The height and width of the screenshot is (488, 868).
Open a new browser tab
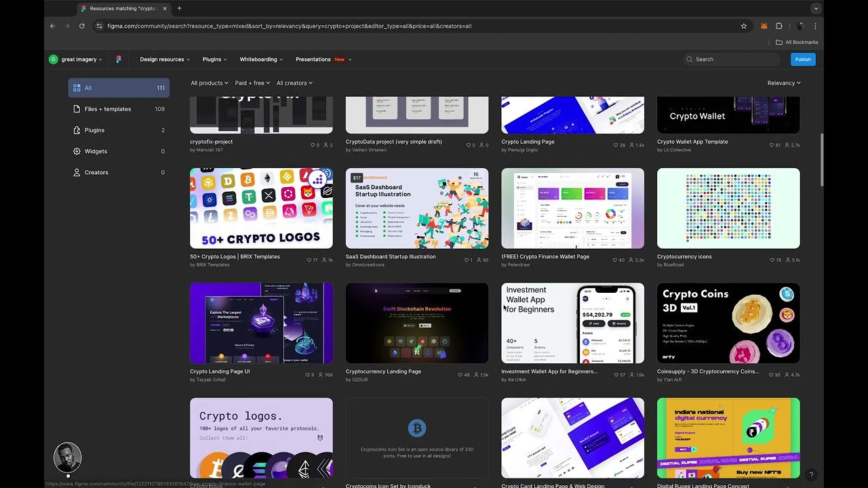(179, 8)
